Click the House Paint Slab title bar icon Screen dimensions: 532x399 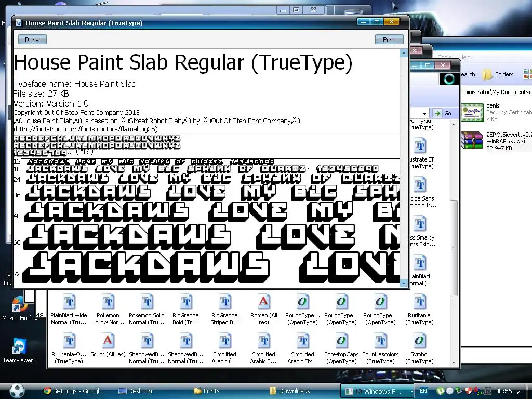[19, 23]
